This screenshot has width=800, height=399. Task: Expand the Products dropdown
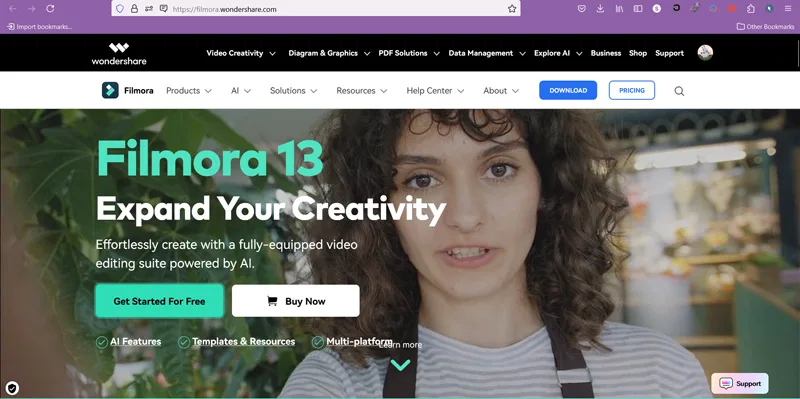pos(189,90)
